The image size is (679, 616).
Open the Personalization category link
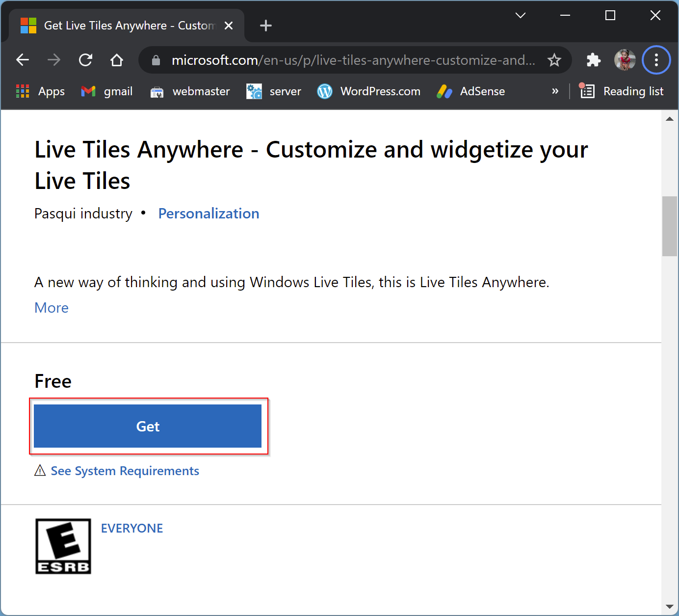pos(209,214)
